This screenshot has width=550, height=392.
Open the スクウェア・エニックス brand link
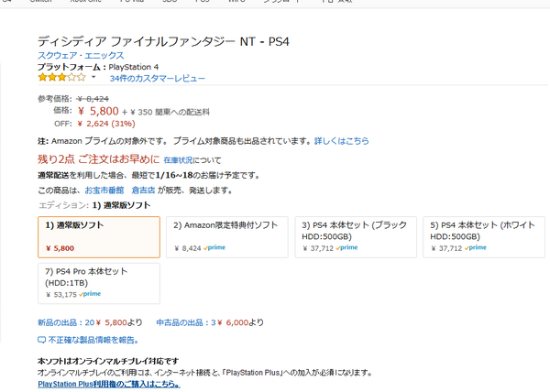[x=81, y=55]
